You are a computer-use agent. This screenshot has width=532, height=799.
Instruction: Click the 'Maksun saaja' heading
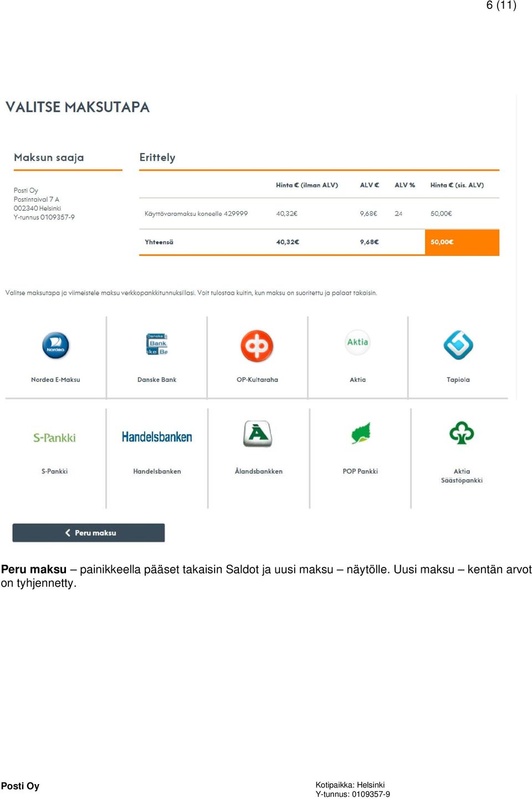(49, 157)
